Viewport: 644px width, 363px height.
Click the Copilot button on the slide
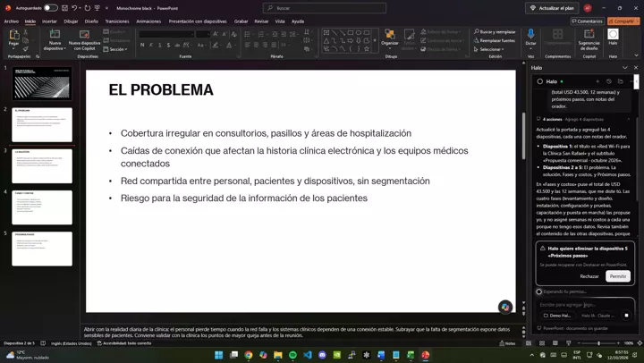(x=505, y=307)
